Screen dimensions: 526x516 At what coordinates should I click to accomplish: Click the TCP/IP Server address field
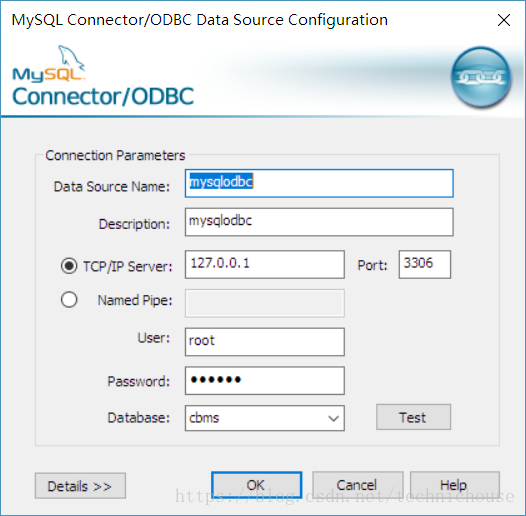click(x=265, y=264)
